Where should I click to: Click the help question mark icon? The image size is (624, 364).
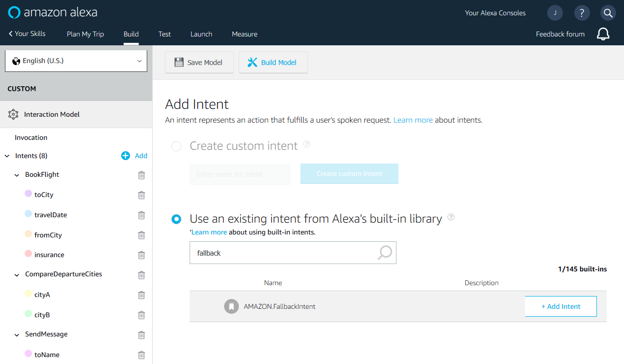[x=582, y=12]
